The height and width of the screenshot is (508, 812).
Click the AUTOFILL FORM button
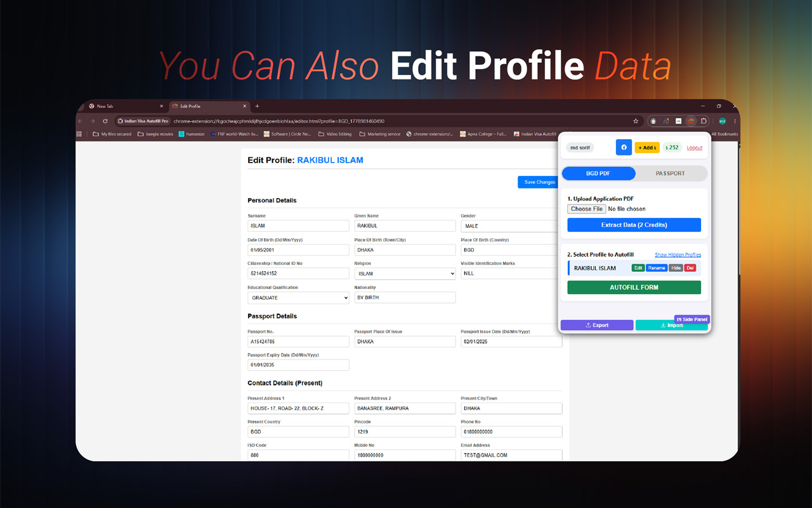click(x=634, y=288)
